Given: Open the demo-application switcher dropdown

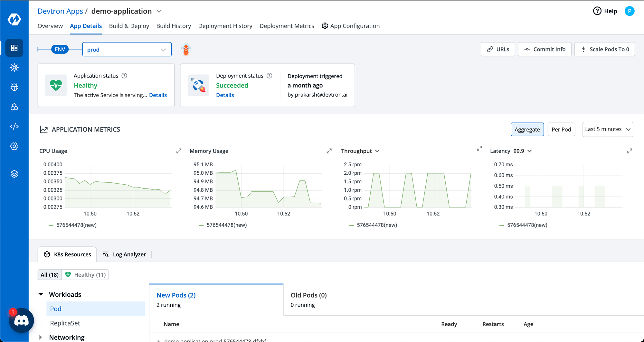Looking at the screenshot, I should coord(159,11).
